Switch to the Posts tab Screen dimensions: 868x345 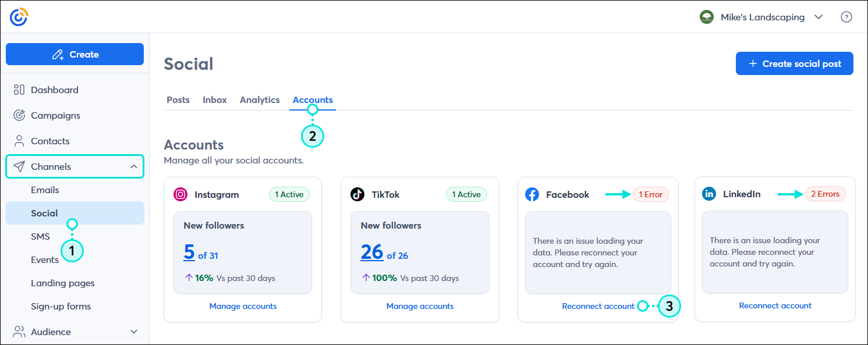click(178, 99)
